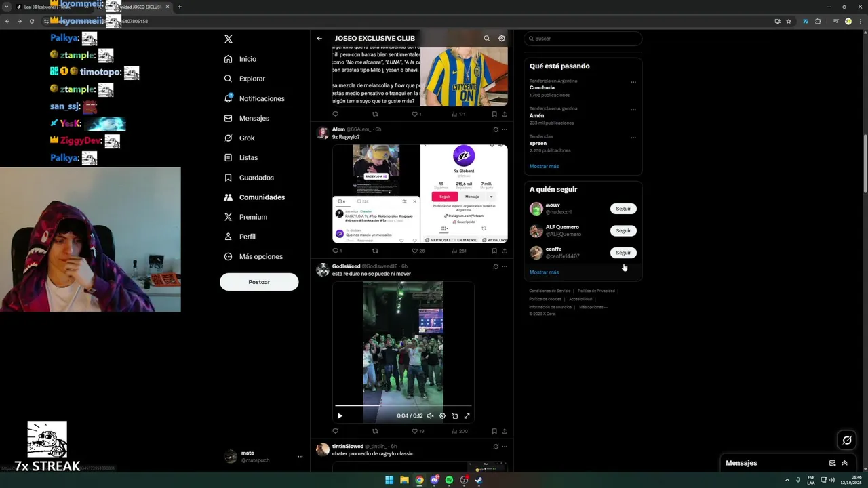Open options for the Conchuda trend
The width and height of the screenshot is (868, 488).
[x=633, y=82]
